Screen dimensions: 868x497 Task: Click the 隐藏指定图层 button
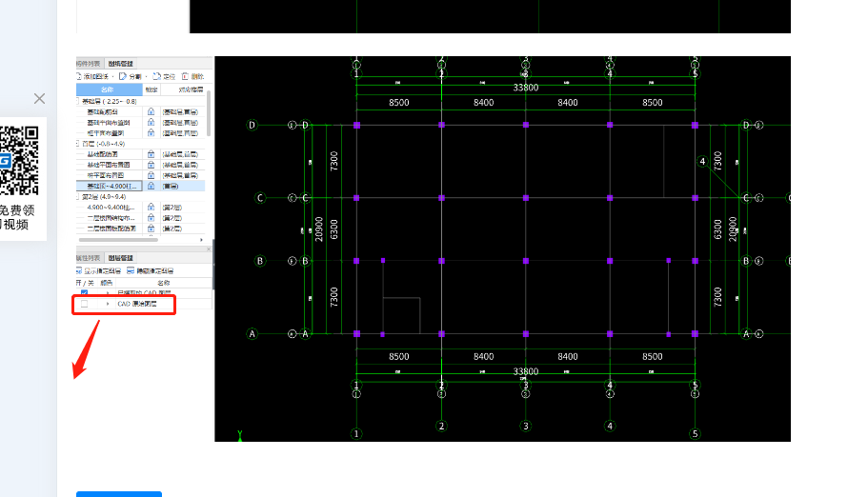[150, 271]
